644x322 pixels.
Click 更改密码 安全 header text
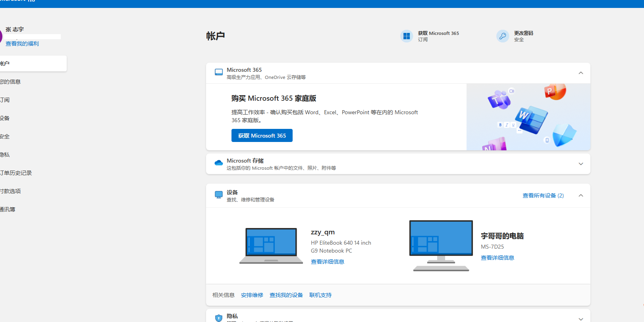pyautogui.click(x=524, y=36)
